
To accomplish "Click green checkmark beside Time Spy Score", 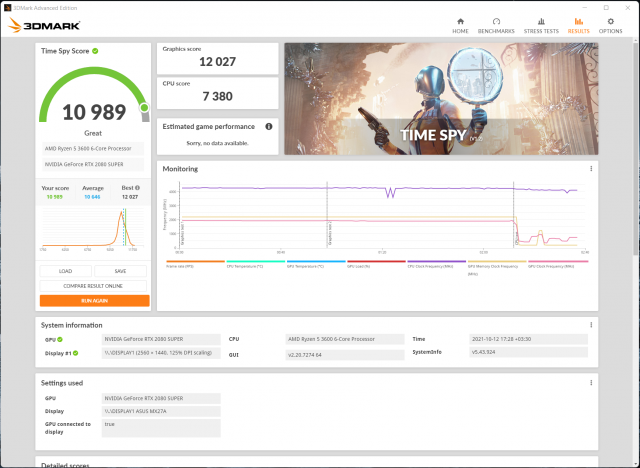I will [x=95, y=50].
